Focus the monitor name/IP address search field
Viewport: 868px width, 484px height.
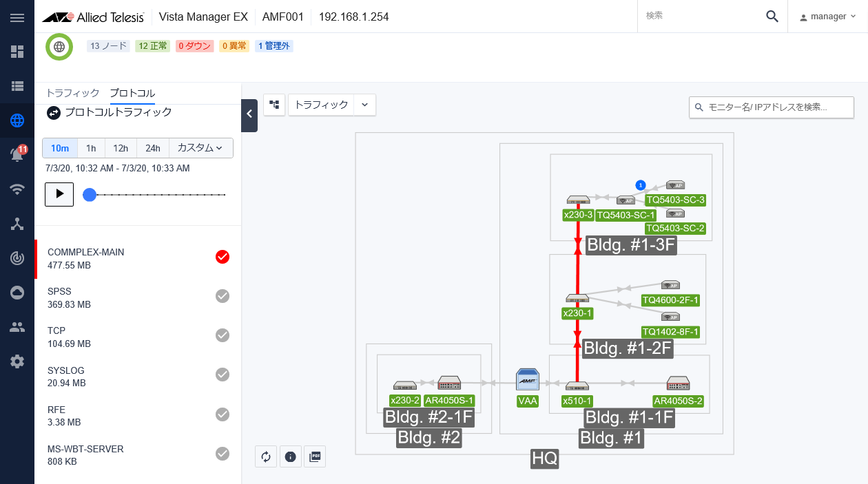772,107
